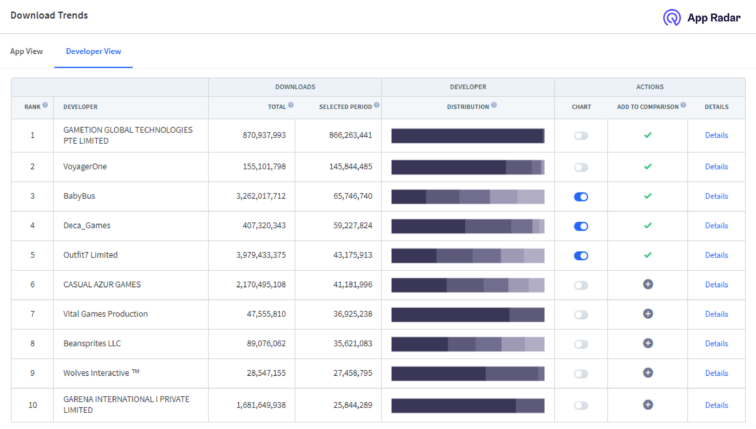Click green checkmark in GAMETION GLOBAL TECHNOLOGIES row
The width and height of the screenshot is (756, 429).
(648, 135)
